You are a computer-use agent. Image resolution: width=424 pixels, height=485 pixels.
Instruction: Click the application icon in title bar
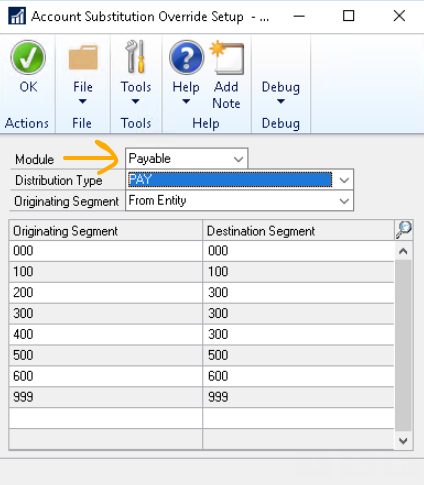pos(17,16)
